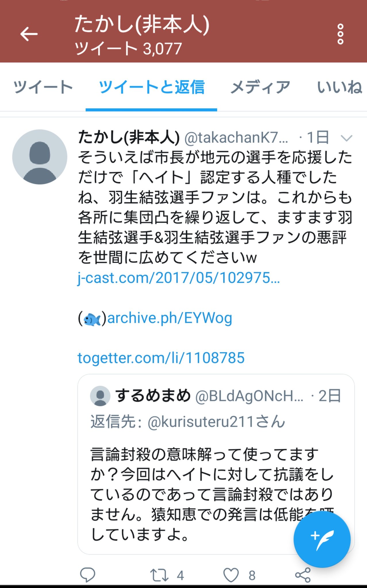
Task: Open the three-dot overflow menu
Action: pos(340,34)
